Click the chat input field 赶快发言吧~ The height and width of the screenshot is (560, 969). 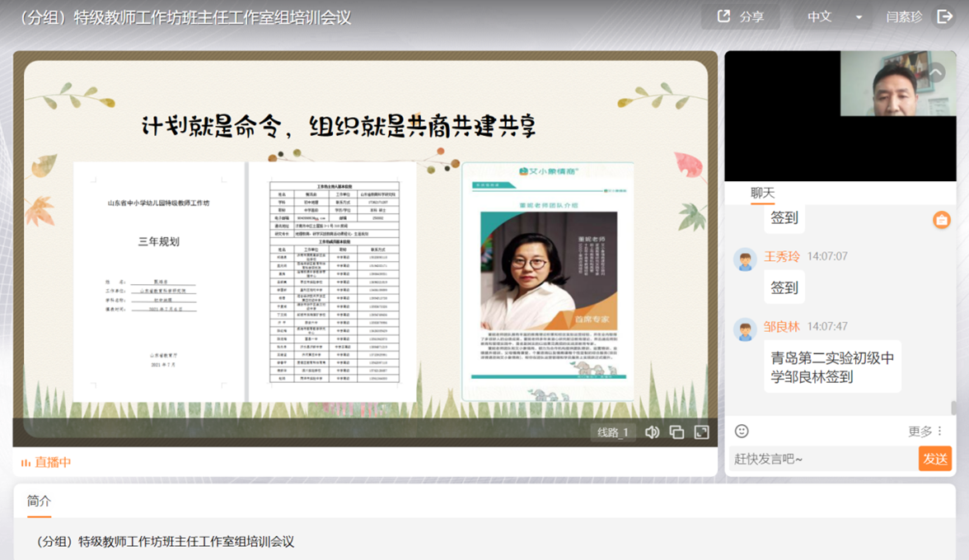tap(822, 459)
